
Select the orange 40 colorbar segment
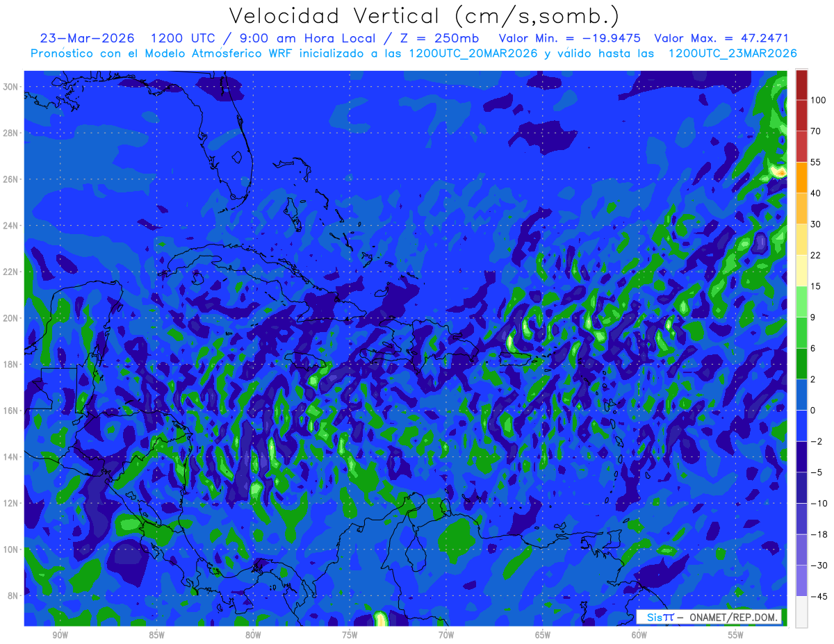click(x=801, y=177)
